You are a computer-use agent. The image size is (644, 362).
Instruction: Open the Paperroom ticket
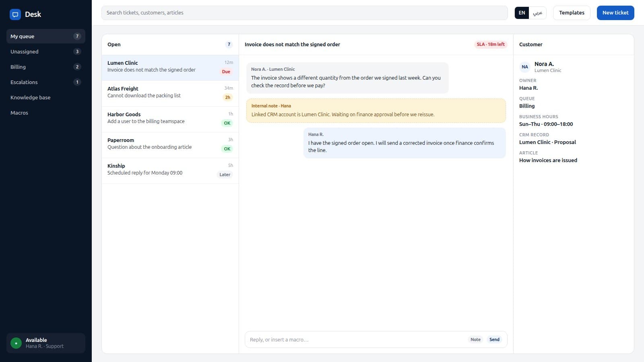(170, 145)
